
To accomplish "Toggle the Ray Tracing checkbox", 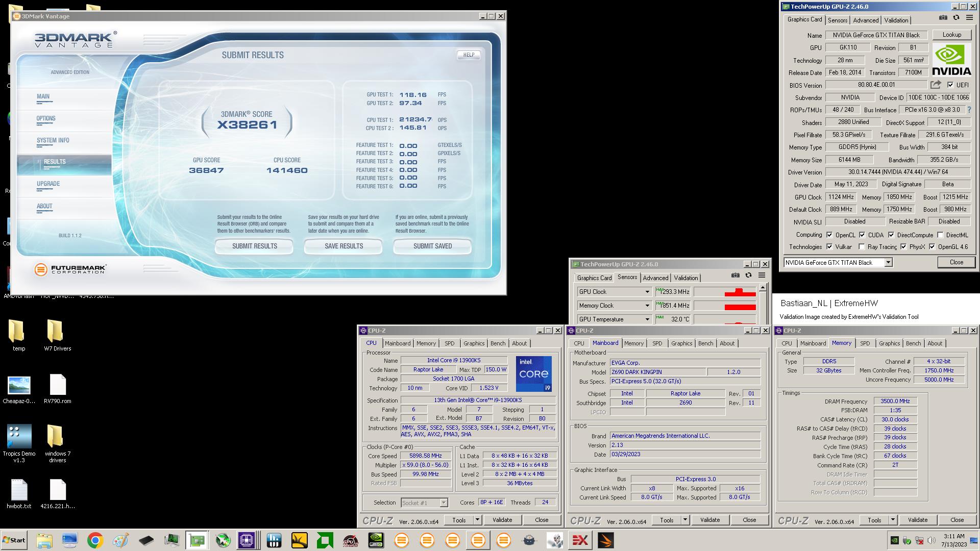I will coord(862,247).
